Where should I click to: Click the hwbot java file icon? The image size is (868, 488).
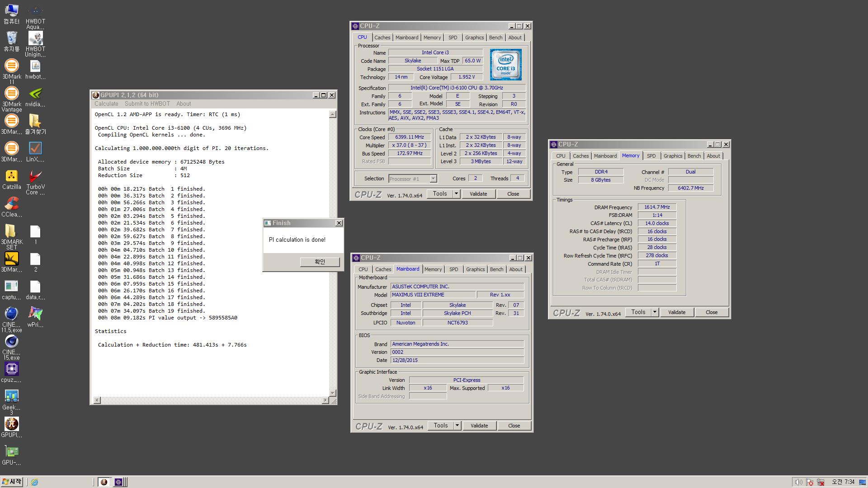point(35,69)
